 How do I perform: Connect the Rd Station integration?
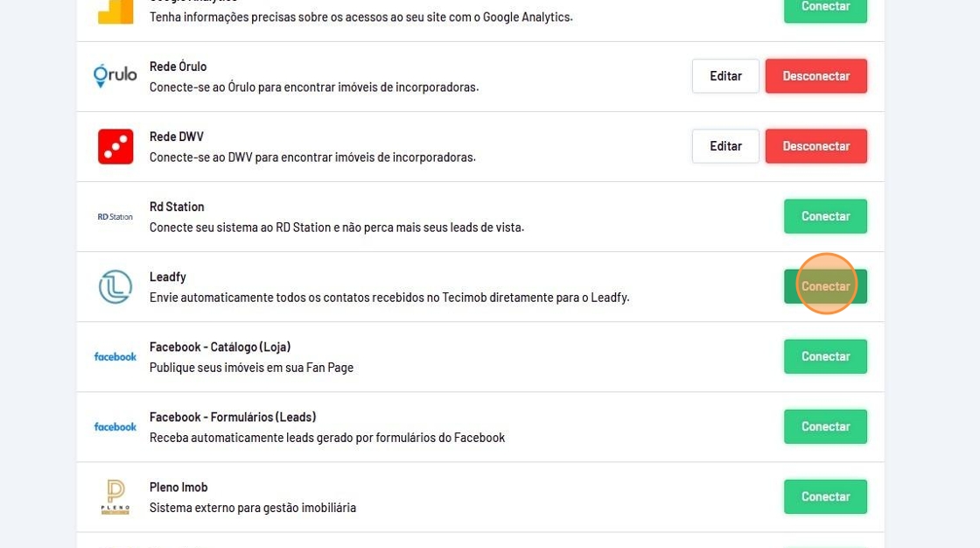tap(825, 216)
